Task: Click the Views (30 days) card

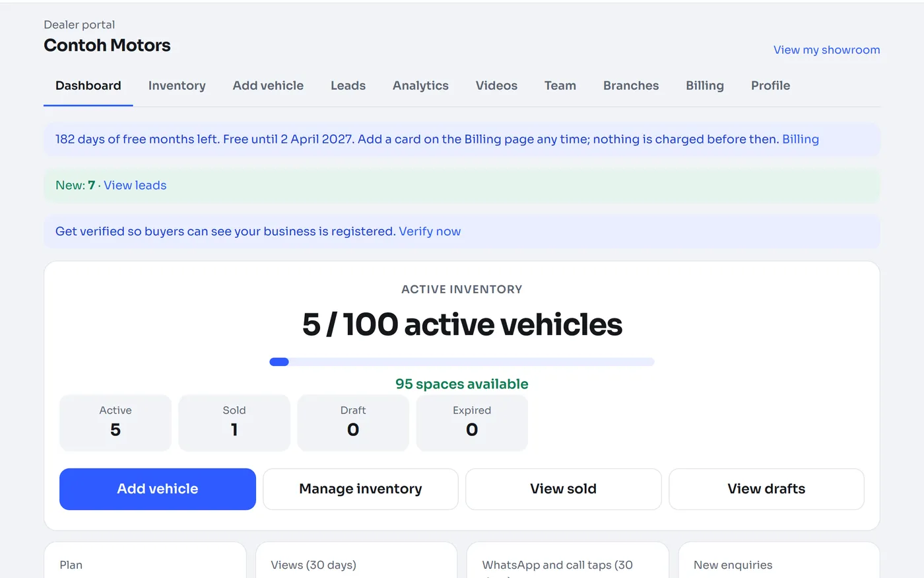Action: click(x=356, y=560)
